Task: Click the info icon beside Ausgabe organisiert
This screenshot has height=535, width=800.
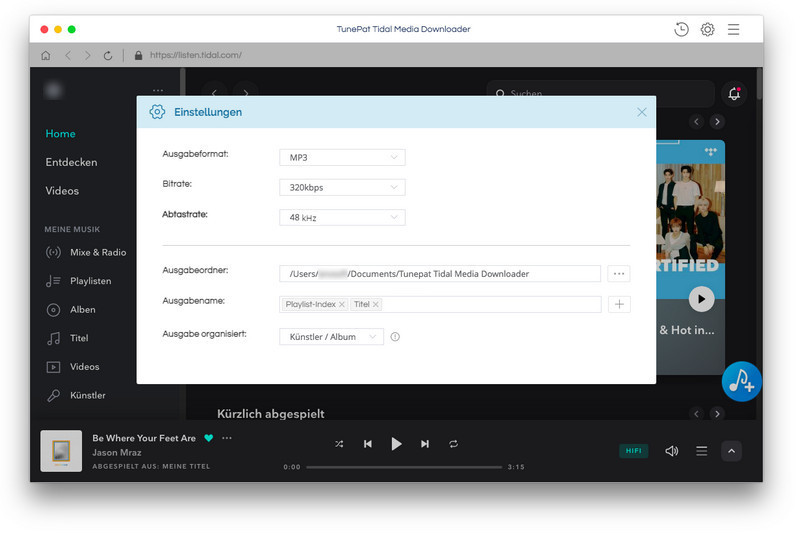Action: [395, 337]
